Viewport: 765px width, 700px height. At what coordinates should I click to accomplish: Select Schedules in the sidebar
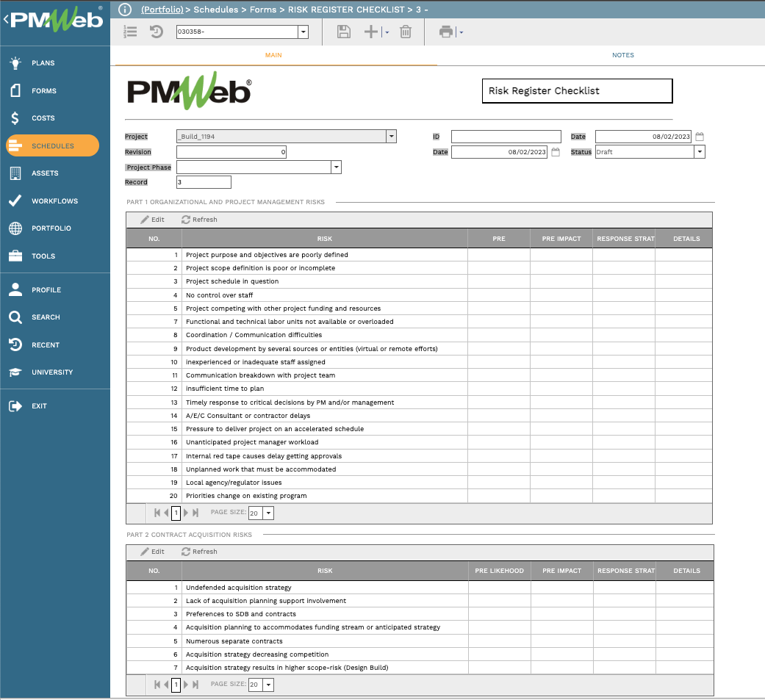tap(53, 146)
